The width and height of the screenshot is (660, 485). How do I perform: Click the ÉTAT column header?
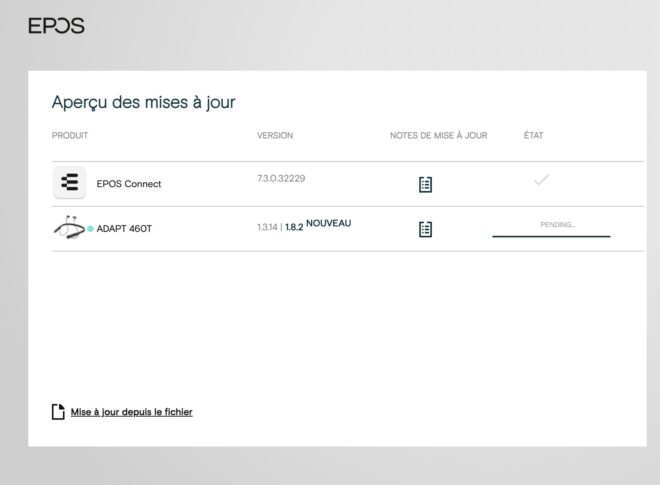[533, 135]
